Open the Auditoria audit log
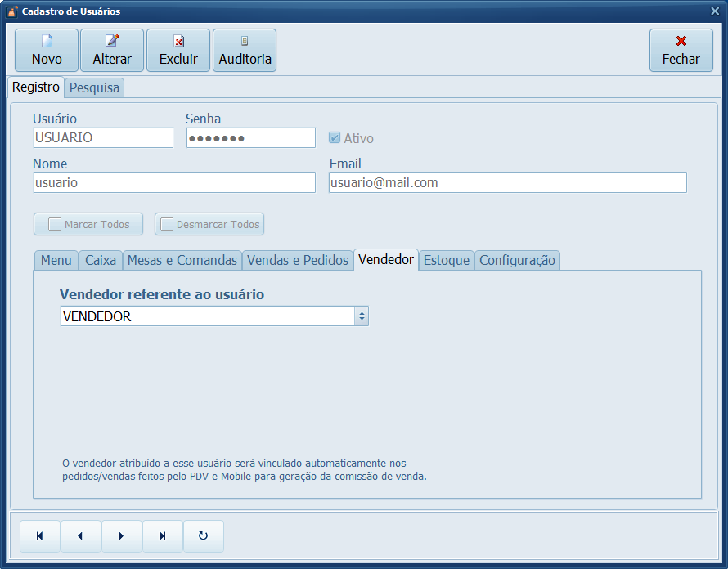Screen dimensions: 728x569 tap(245, 51)
